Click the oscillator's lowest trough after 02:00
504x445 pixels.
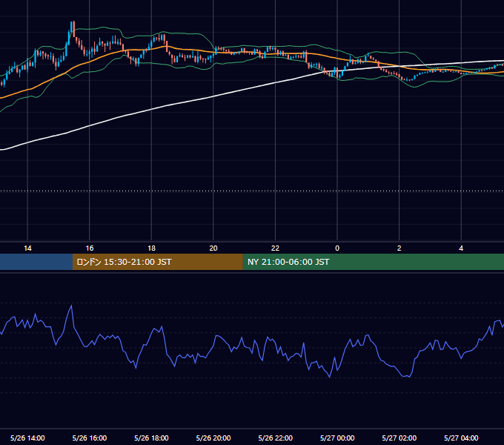(409, 377)
